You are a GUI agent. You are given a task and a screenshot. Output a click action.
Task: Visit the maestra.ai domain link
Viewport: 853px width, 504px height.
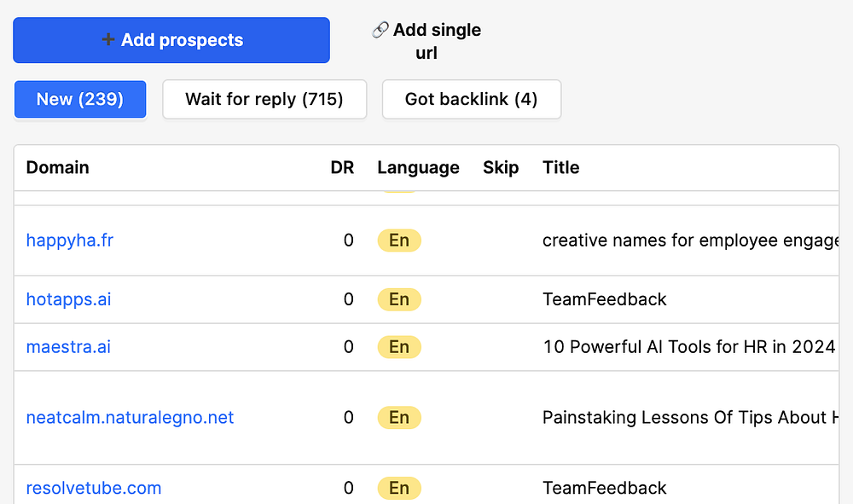[x=69, y=347]
